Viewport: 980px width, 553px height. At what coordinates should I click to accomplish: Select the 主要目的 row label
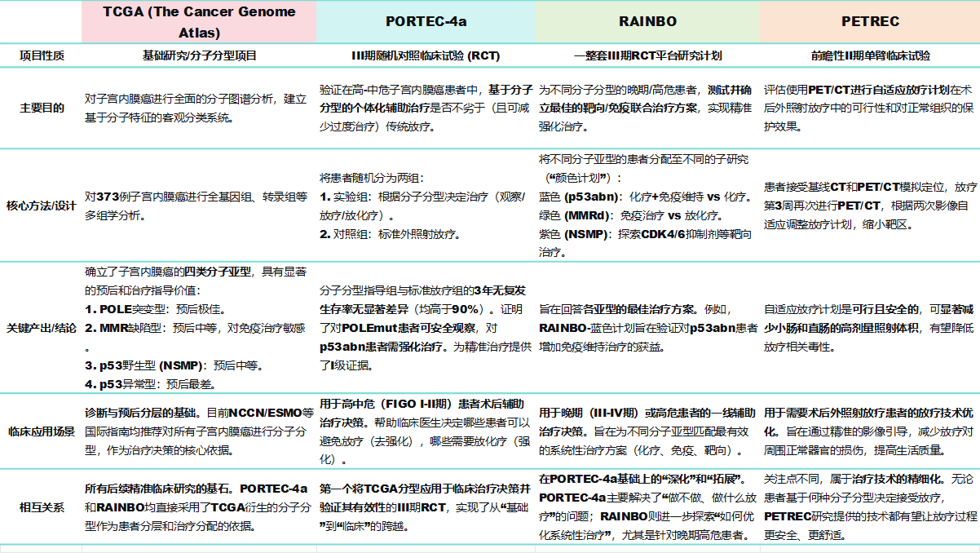42,108
